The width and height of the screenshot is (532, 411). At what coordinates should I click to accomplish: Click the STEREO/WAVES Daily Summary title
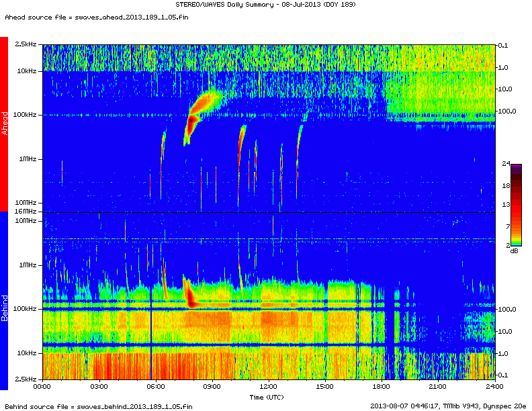click(x=265, y=5)
